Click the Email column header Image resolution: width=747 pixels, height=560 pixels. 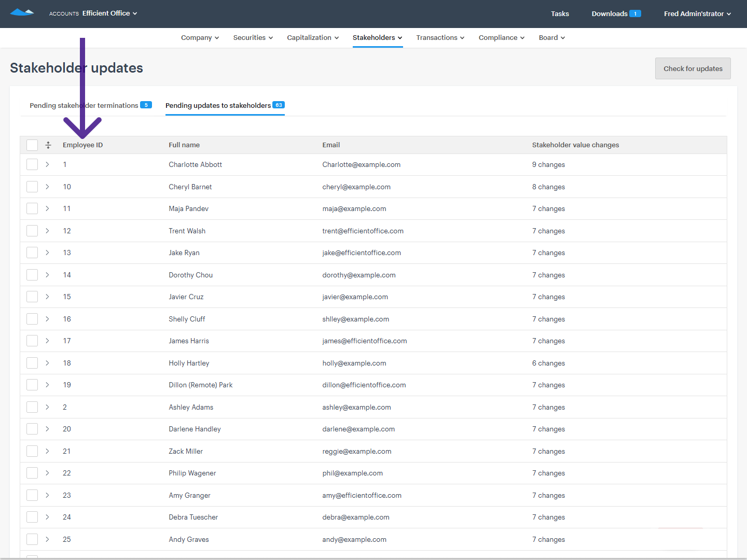click(x=331, y=145)
